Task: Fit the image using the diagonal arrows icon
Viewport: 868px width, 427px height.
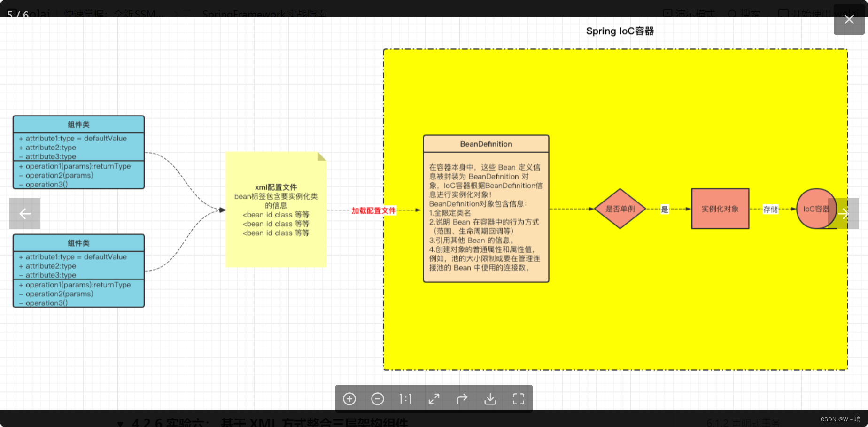Action: point(434,399)
